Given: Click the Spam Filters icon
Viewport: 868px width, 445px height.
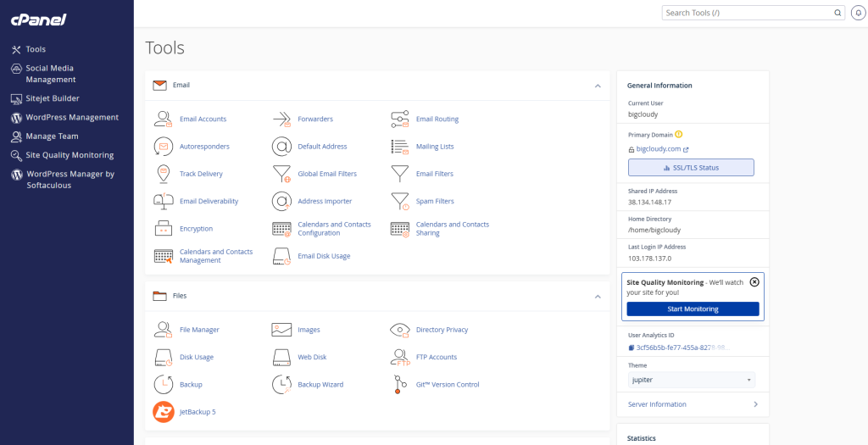Looking at the screenshot, I should pyautogui.click(x=400, y=202).
